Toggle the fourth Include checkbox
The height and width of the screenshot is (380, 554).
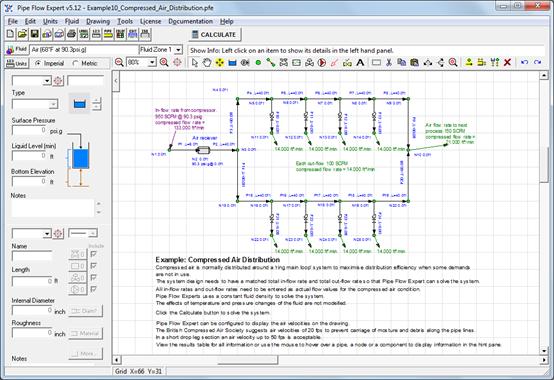93,289
